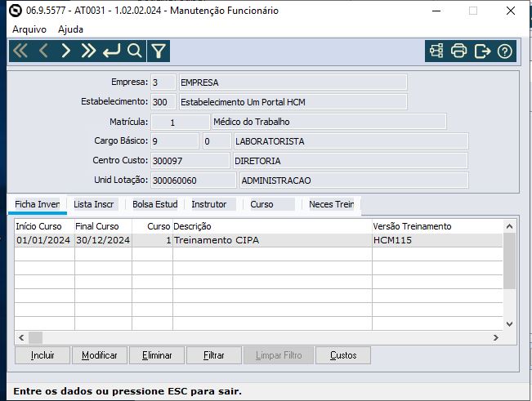Switch to the Lista Inscr tab

[94, 204]
